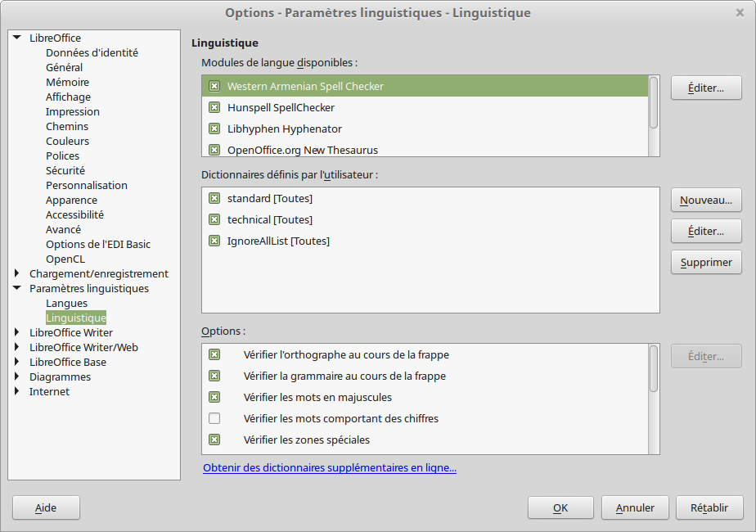This screenshot has width=756, height=532.
Task: Click the Nouveau... dictionary button
Action: click(706, 201)
